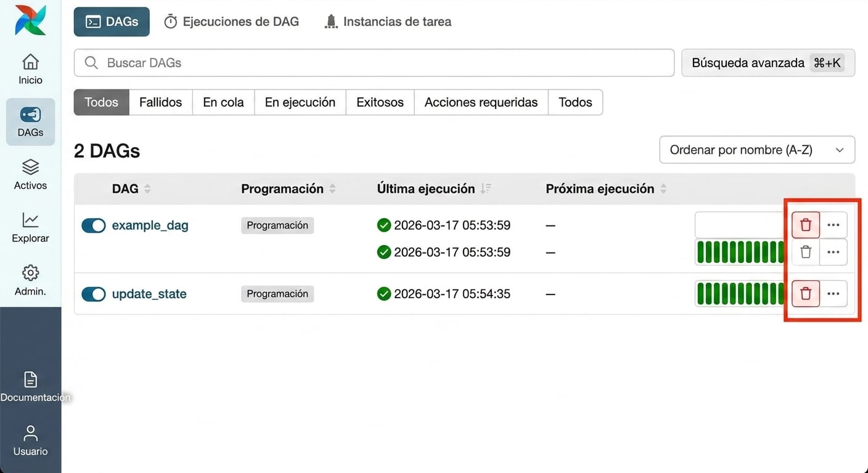Open the Admin. gear icon in sidebar

point(30,273)
